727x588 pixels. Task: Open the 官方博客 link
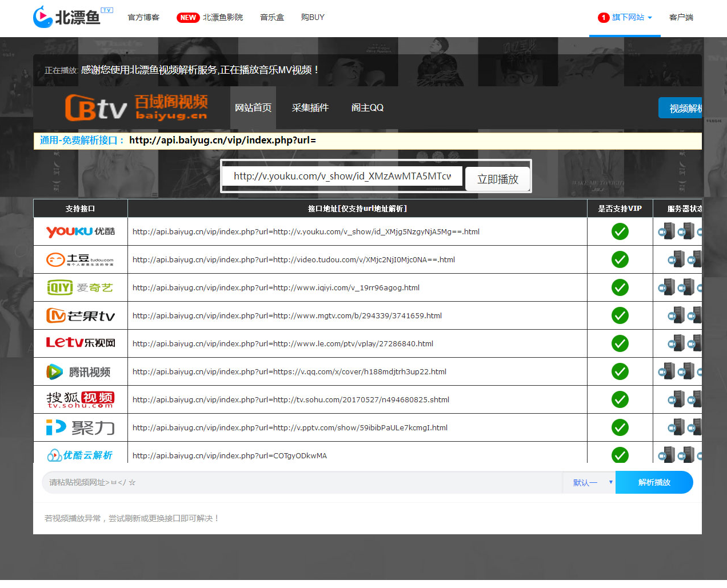coord(143,17)
